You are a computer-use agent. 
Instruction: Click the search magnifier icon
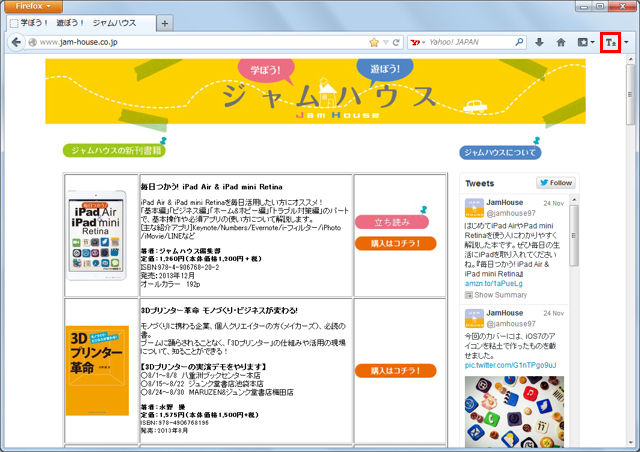tap(520, 42)
